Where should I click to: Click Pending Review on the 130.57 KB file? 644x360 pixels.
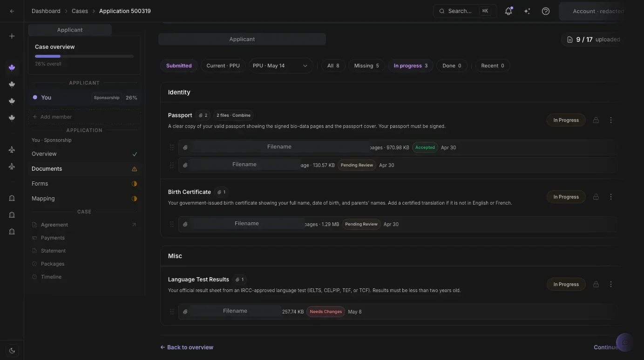click(357, 165)
